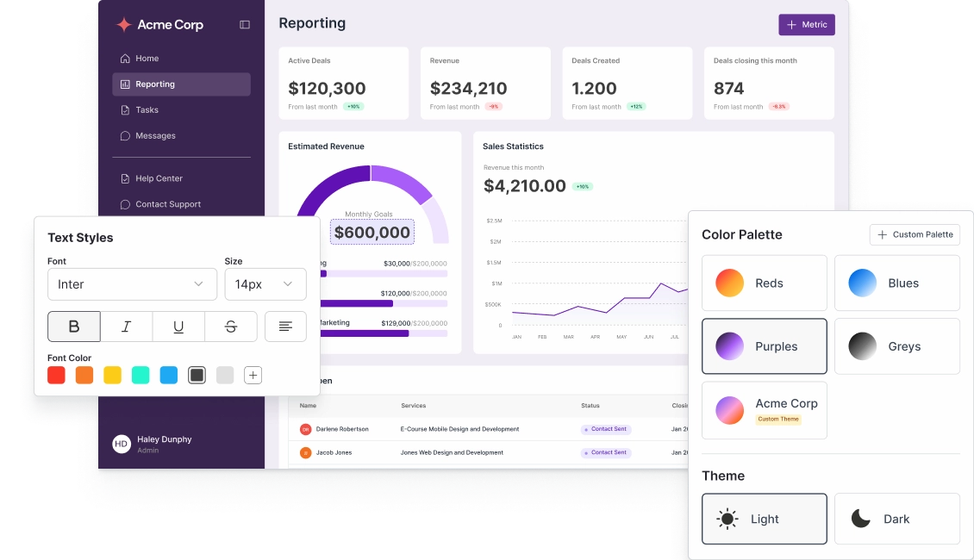The height and width of the screenshot is (560, 974).
Task: Click the Active Deals $120,300 card
Action: [x=344, y=84]
